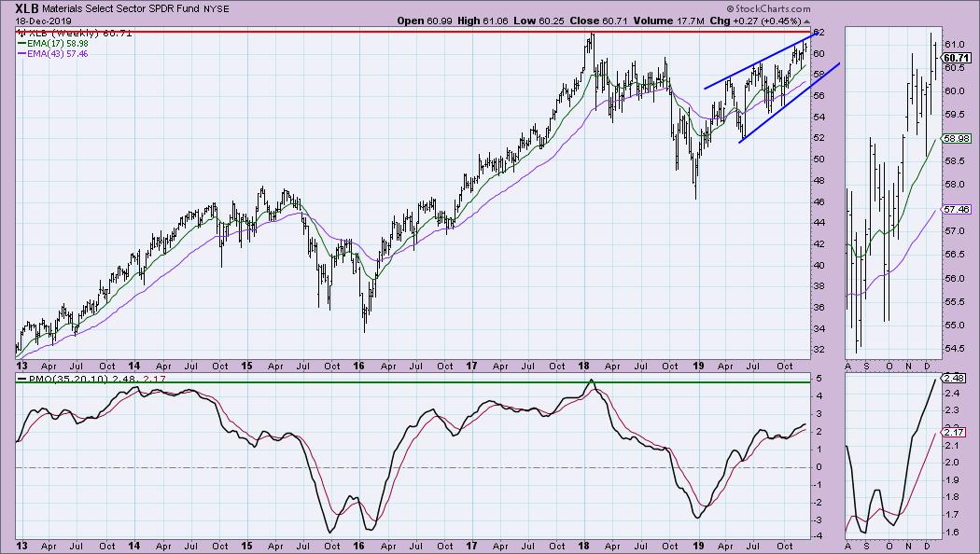Click the 59.5 price tick in zoom panel
980x554 pixels.
(953, 115)
